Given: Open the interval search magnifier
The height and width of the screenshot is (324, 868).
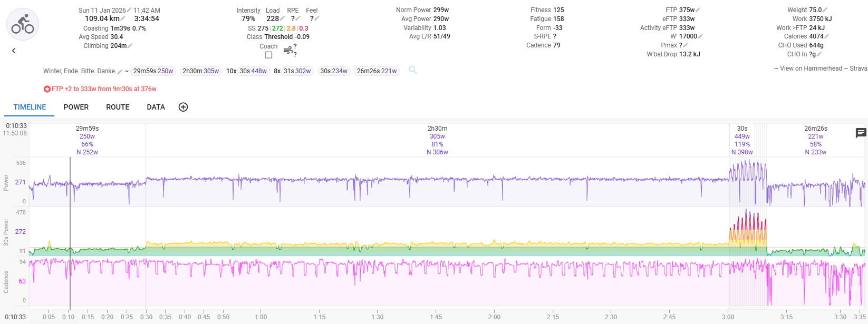Looking at the screenshot, I should (413, 70).
